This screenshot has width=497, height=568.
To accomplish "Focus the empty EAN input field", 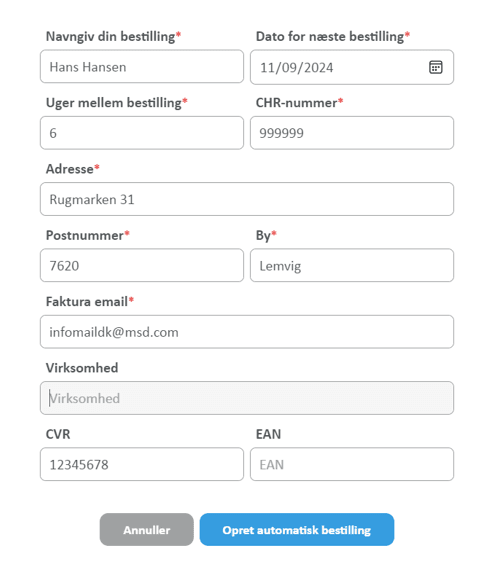I will [352, 464].
